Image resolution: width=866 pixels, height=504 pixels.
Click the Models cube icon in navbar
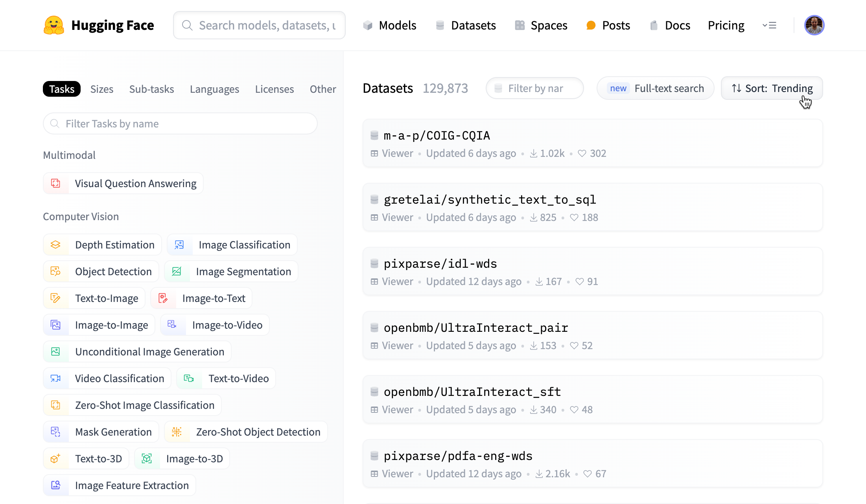(x=368, y=26)
